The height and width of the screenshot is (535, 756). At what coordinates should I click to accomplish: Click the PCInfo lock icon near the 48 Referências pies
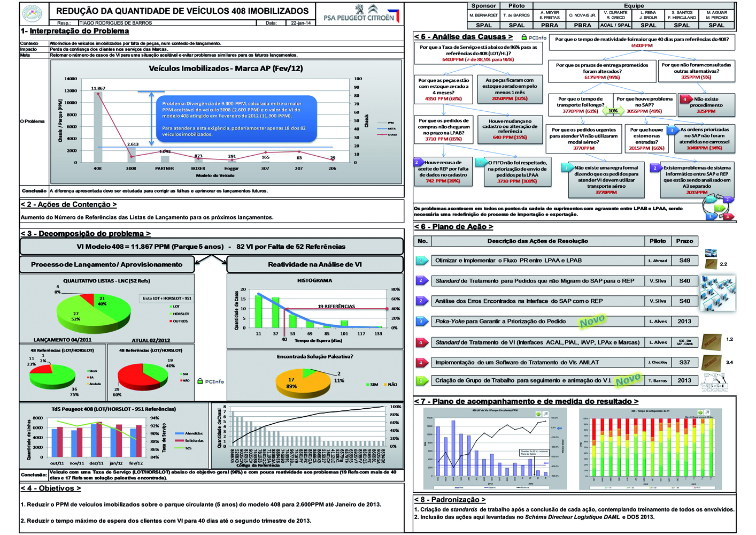tap(200, 381)
